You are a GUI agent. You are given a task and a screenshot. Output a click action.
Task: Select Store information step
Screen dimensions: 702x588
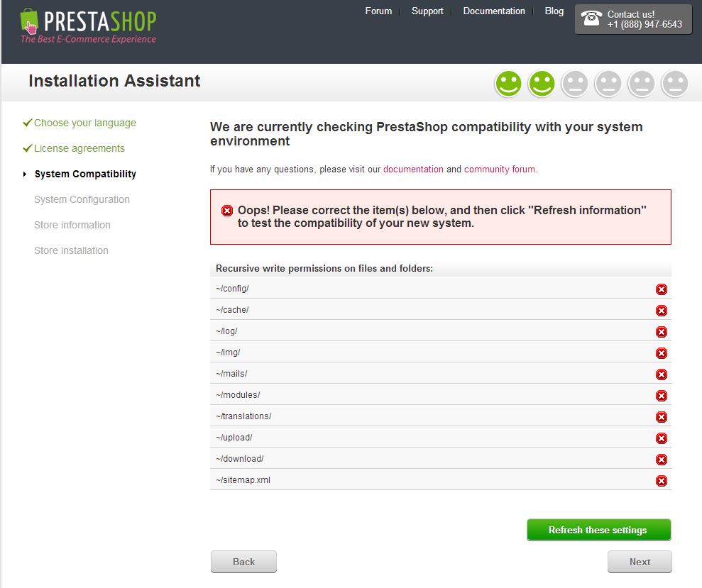click(x=72, y=225)
